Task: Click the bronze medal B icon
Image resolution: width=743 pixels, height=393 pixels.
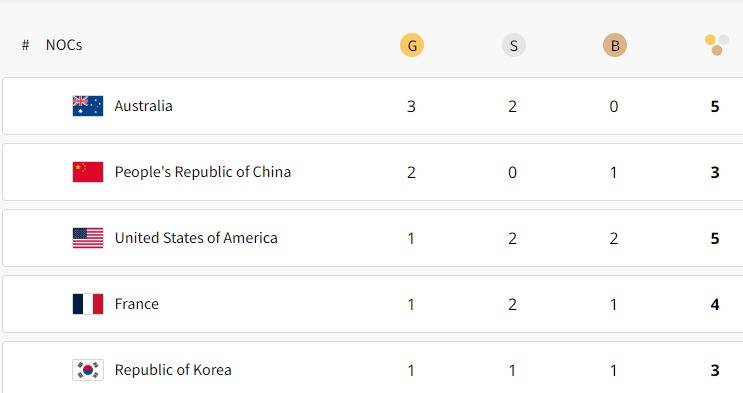Action: [x=615, y=46]
